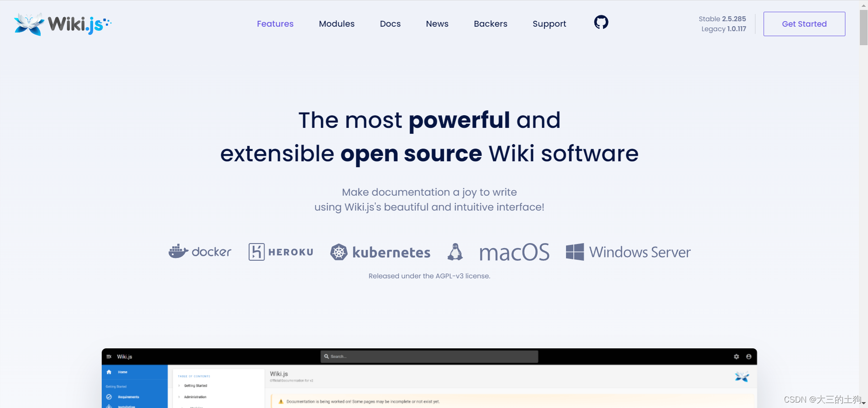
Task: Click the Kubernetes wheel logo
Action: pyautogui.click(x=339, y=252)
